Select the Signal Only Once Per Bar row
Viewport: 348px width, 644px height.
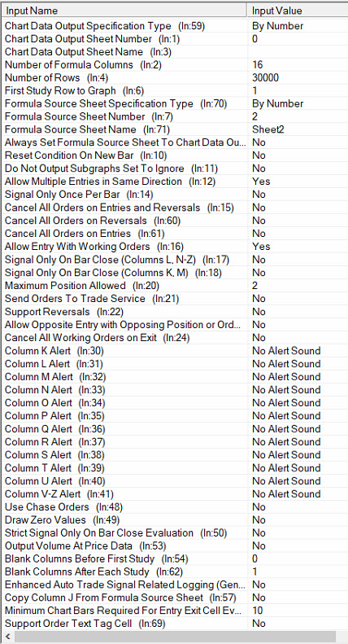[x=175, y=195]
